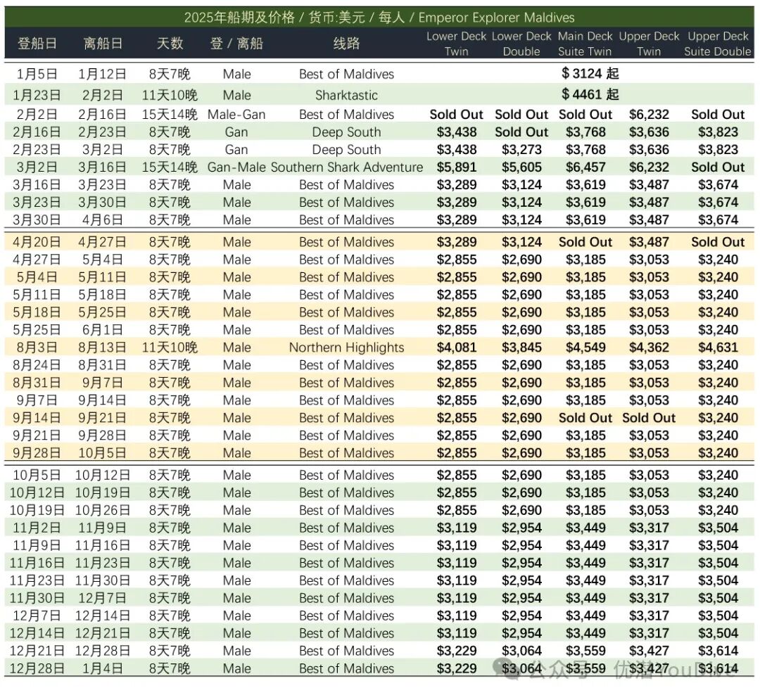Select 'Upper Deck Suite Double' header
Screen dimensions: 760x700
(718, 44)
